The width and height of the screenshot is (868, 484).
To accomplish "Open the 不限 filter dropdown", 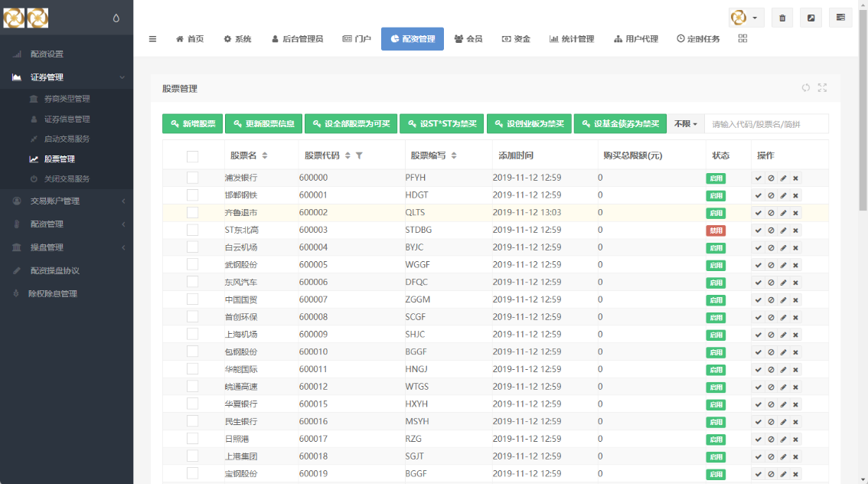I will (x=685, y=124).
